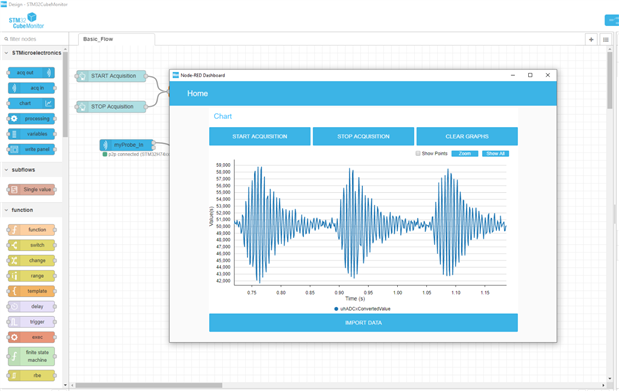The height and width of the screenshot is (391, 619).
Task: Click the CLEAR GRAPHS button
Action: 467,136
